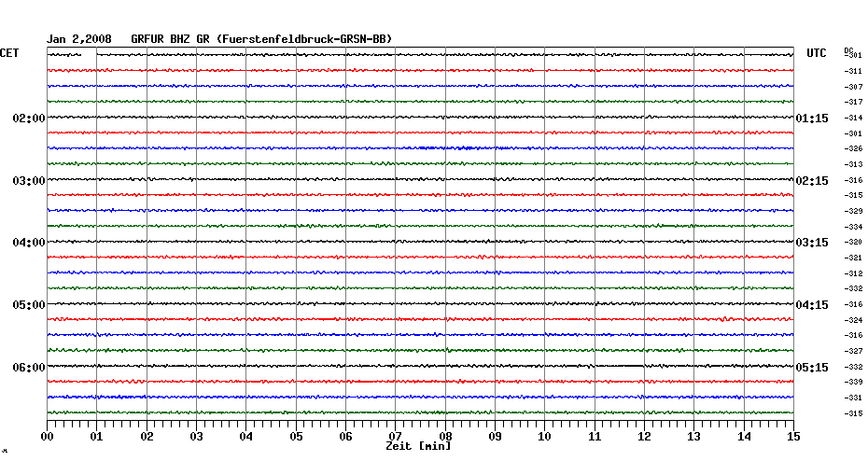Click minute tick label 07
This screenshot has width=868, height=461.
click(x=395, y=437)
